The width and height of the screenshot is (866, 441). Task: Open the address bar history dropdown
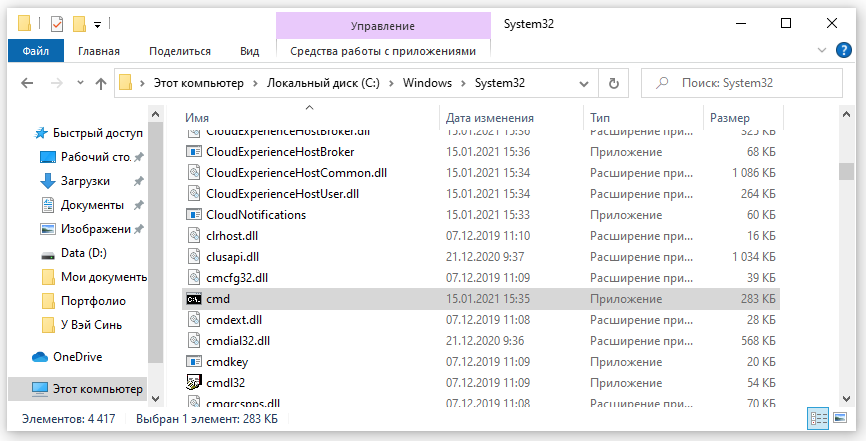click(x=585, y=84)
